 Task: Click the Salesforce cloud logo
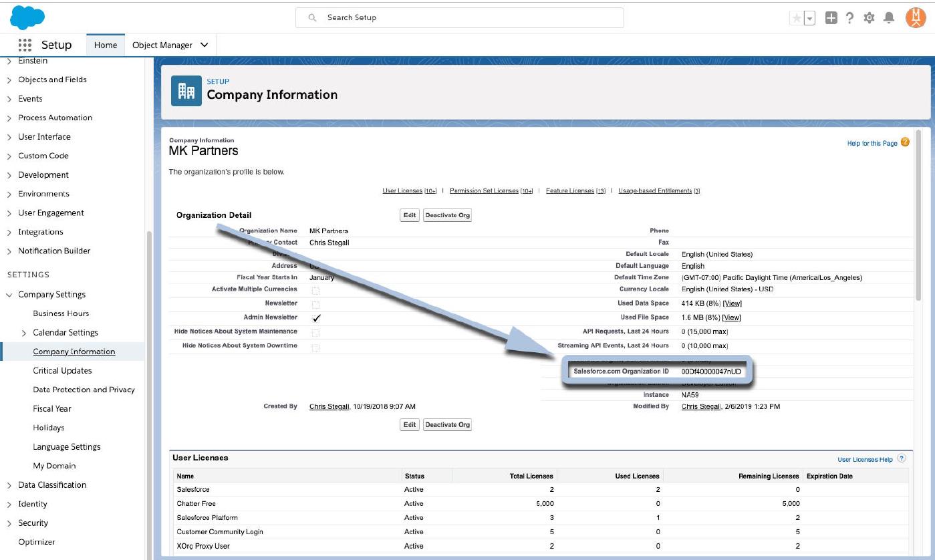(x=27, y=17)
